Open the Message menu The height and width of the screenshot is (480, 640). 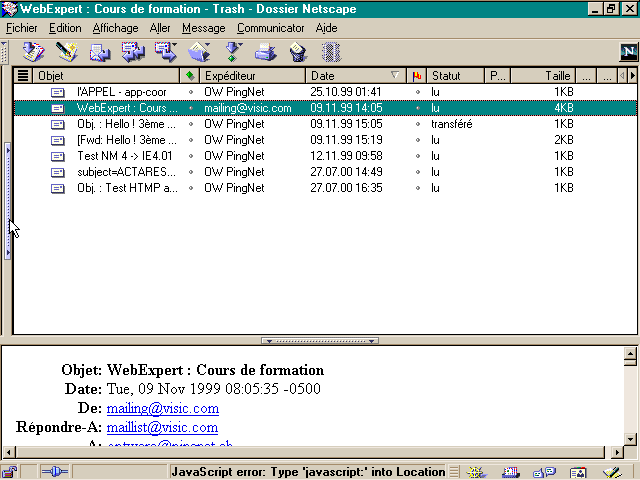tap(203, 28)
